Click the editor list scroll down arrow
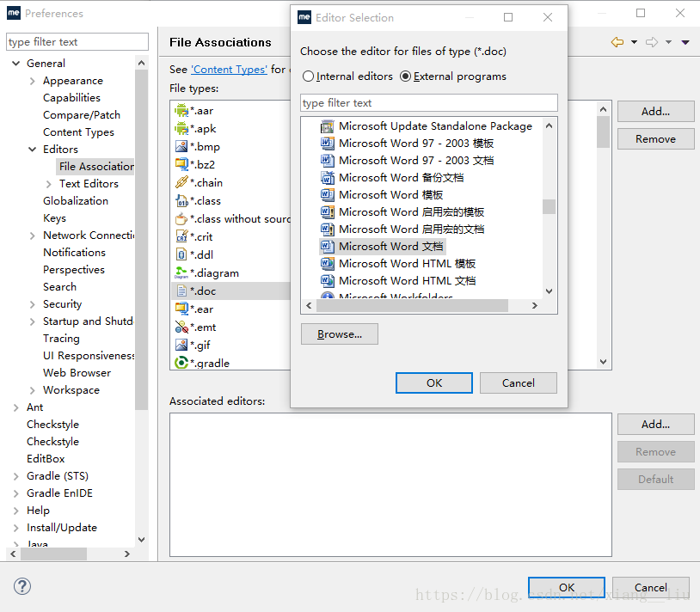The height and width of the screenshot is (612, 700). (550, 291)
